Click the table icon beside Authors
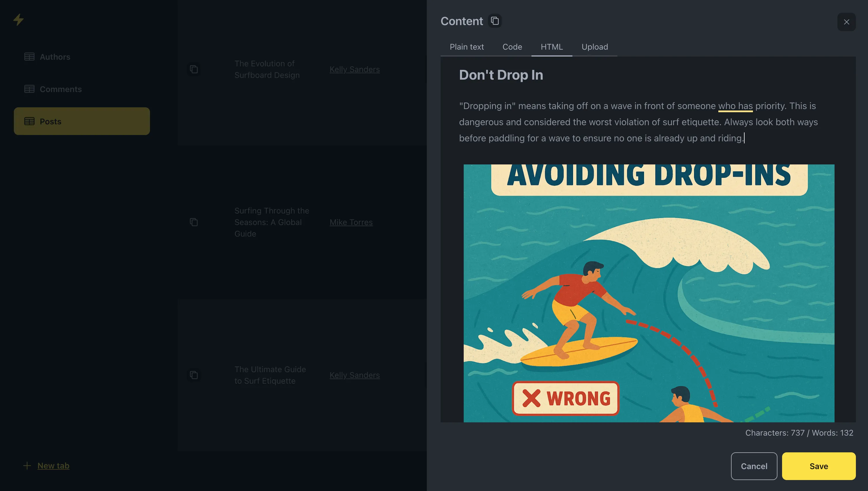 tap(29, 56)
